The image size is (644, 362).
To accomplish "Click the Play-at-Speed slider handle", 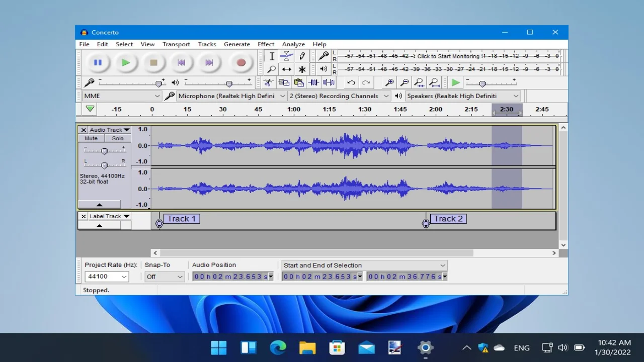I will [x=482, y=84].
